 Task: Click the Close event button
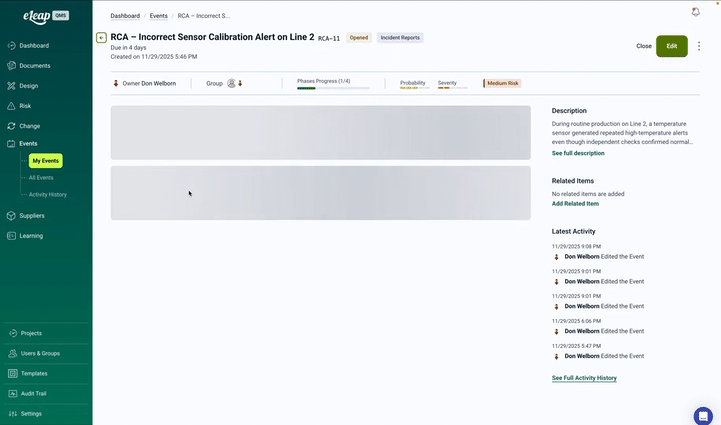click(643, 46)
